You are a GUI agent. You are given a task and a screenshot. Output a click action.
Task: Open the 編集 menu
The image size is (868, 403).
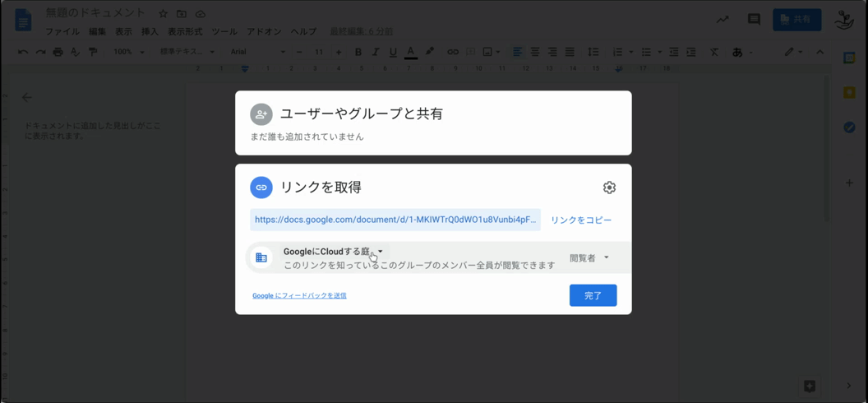(98, 31)
